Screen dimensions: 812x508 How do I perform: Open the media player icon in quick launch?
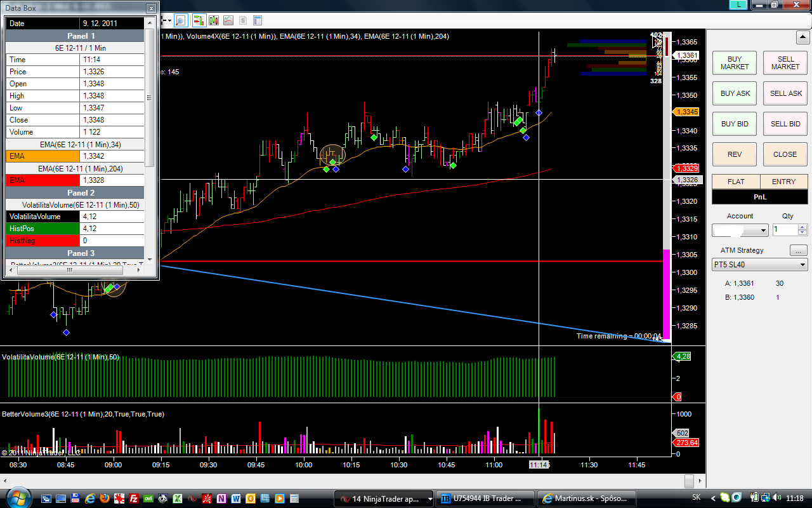coord(280,498)
